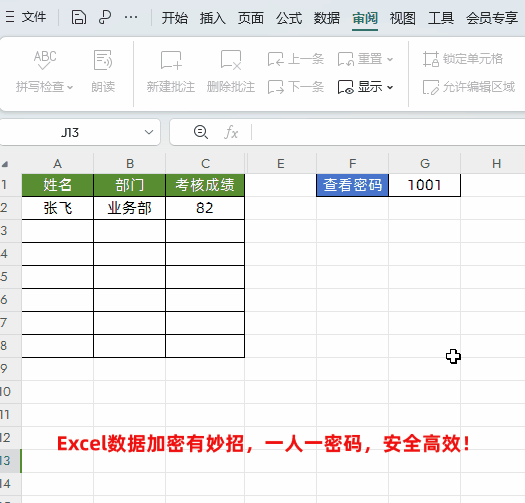The image size is (525, 503).
Task: Select row 2 header
Action: click(11, 208)
